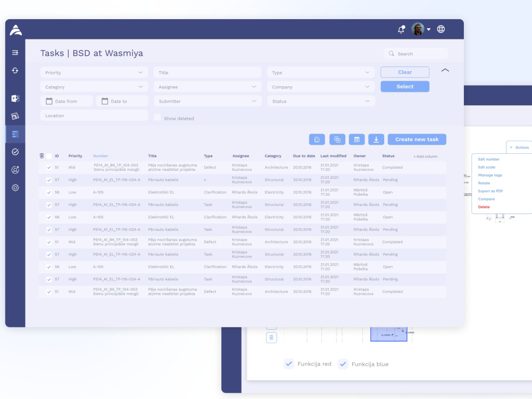
Task: Click the + Add column link
Action: (425, 156)
